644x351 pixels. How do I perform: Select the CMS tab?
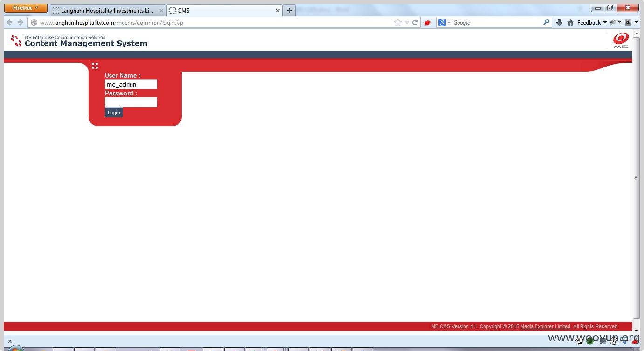(225, 10)
